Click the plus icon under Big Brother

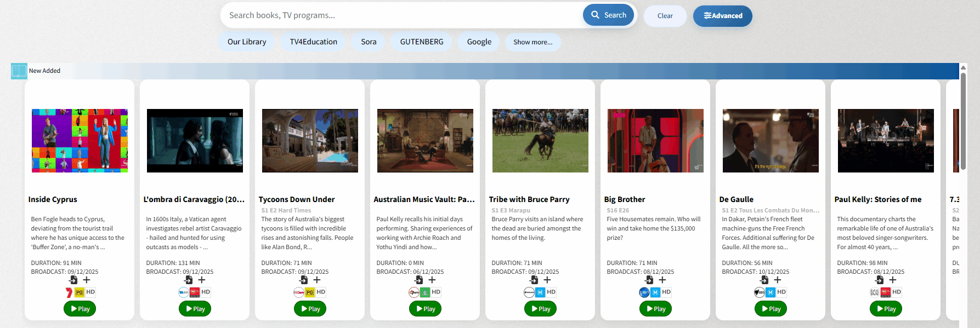(662, 280)
